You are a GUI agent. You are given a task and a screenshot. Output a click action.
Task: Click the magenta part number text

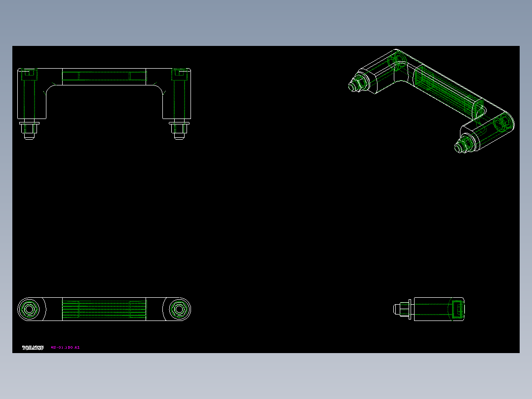(x=66, y=347)
